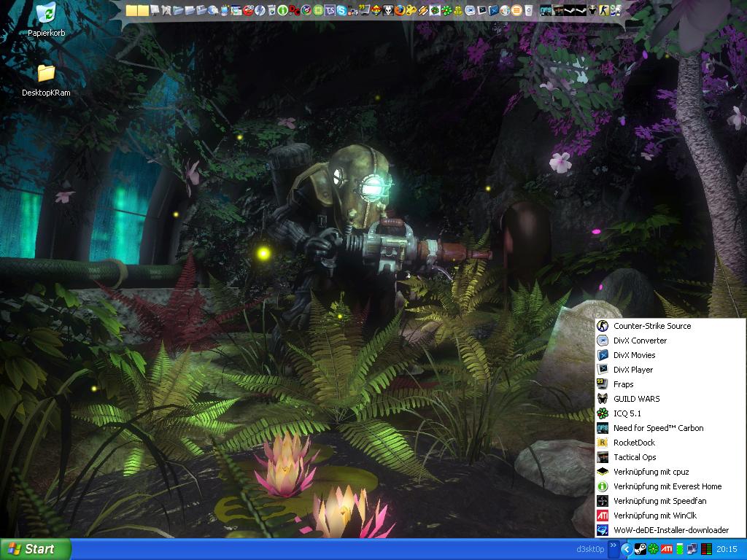Start Winamp lightning icon in top dock
This screenshot has height=560, width=747.
coord(423,10)
